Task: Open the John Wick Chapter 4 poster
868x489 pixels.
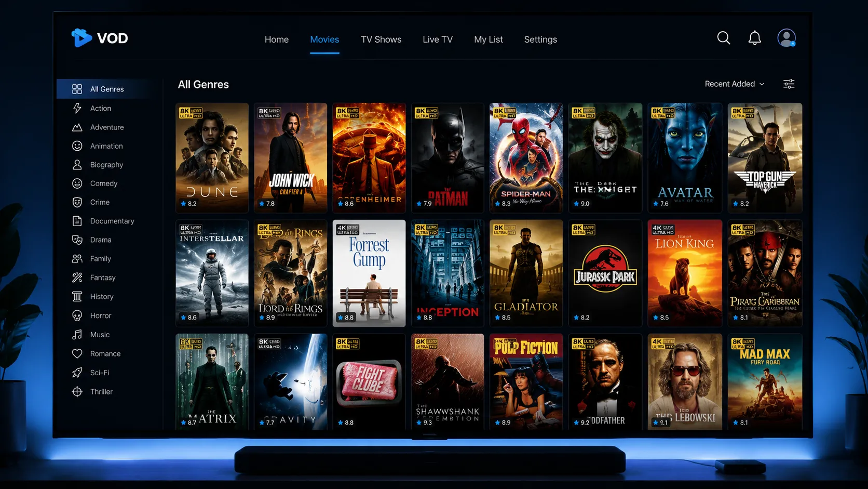Action: coord(291,158)
